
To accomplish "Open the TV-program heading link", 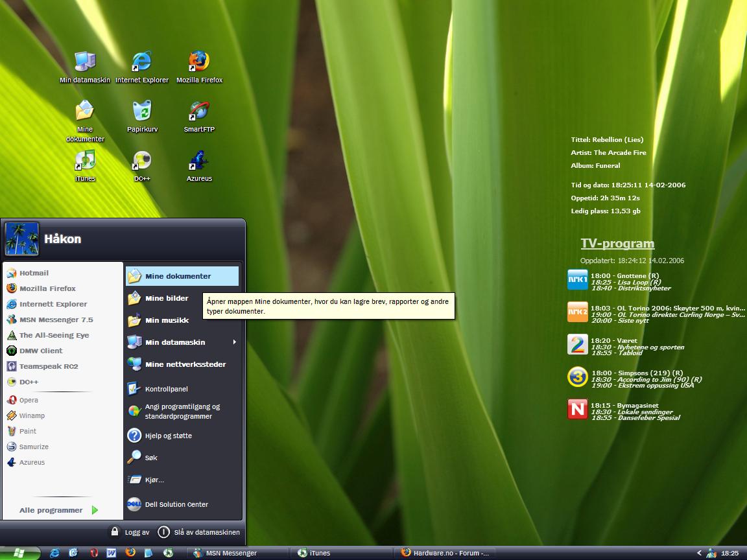I will [617, 244].
